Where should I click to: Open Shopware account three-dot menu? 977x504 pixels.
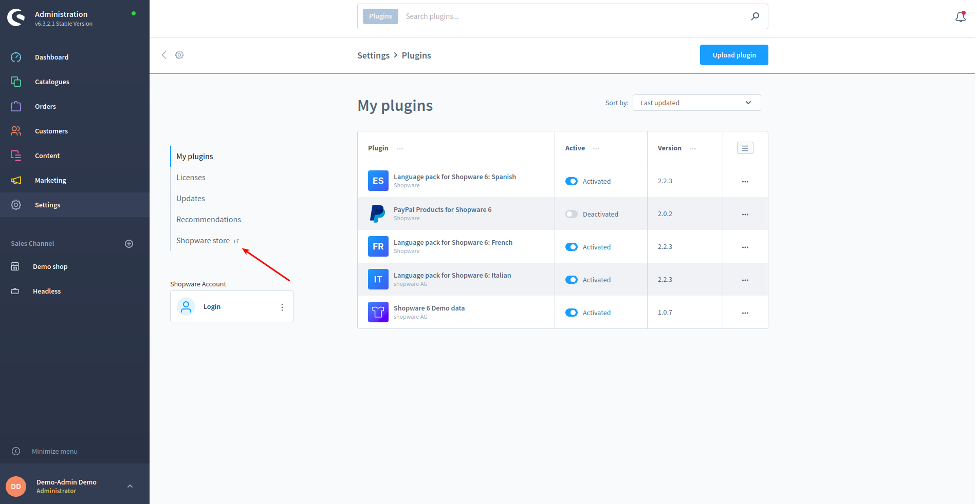282,307
